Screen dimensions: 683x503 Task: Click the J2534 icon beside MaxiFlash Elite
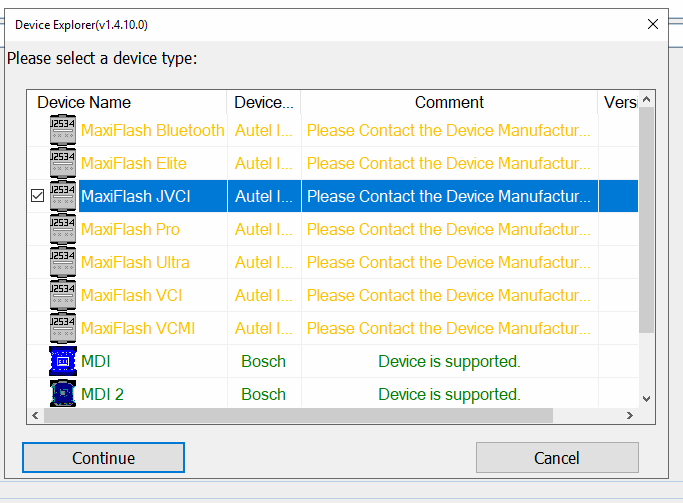[62, 163]
